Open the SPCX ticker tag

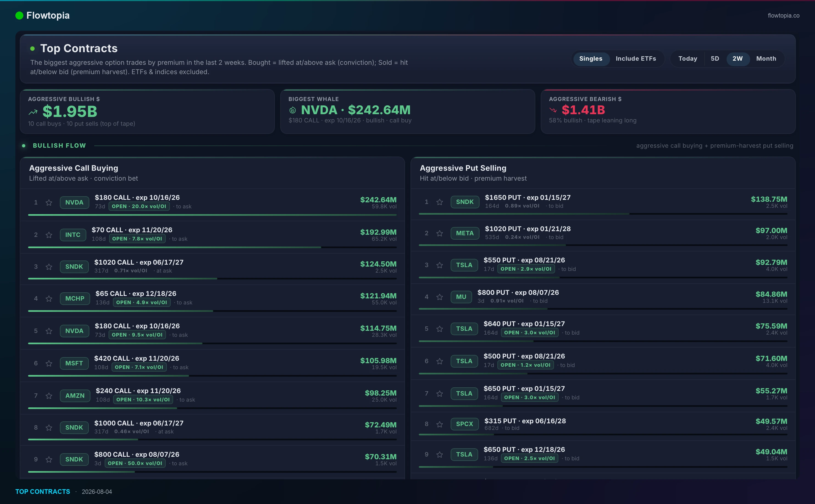tap(465, 424)
